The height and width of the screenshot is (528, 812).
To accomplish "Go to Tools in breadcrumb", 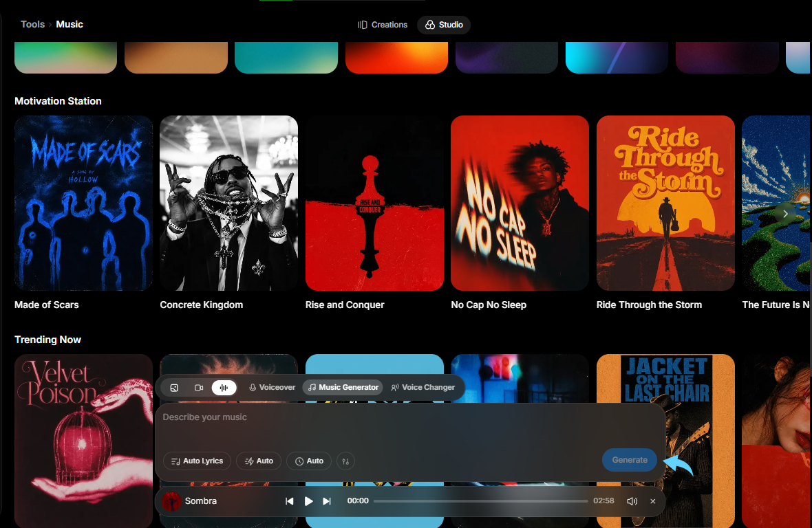I will (32, 24).
